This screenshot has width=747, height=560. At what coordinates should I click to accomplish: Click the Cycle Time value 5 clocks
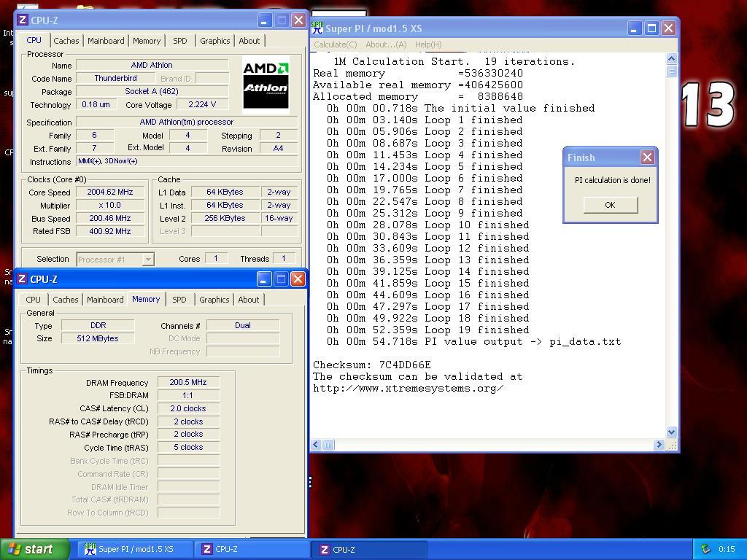pyautogui.click(x=188, y=447)
